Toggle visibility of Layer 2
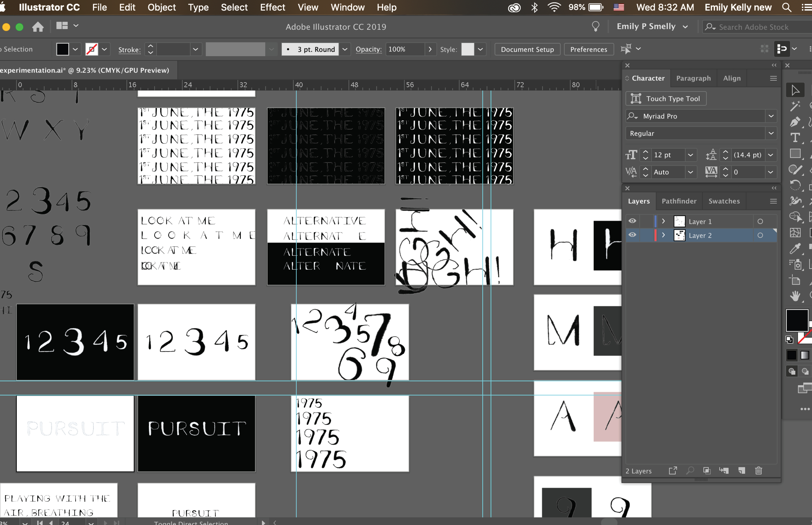Image resolution: width=812 pixels, height=525 pixels. [x=632, y=235]
